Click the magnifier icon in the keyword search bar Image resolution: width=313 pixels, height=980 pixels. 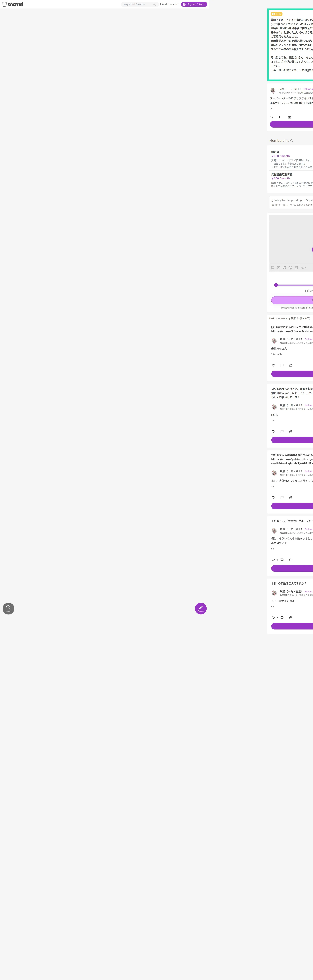[154, 4]
